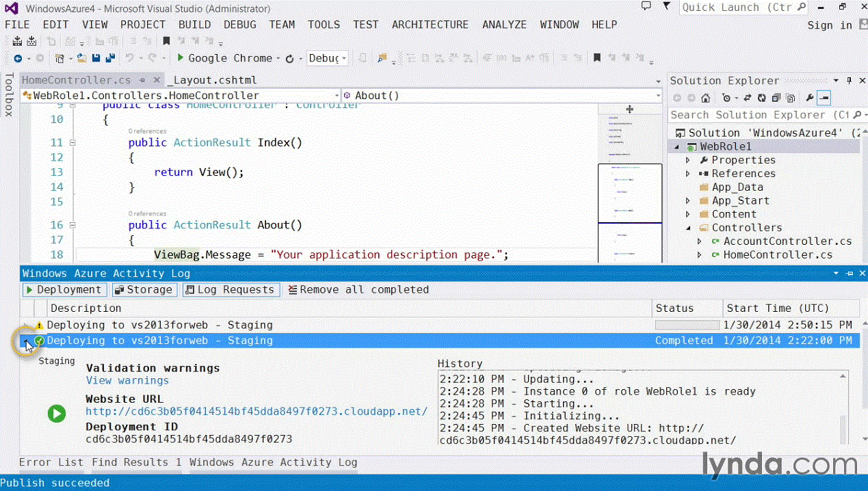Expand the References node in Solution Explorer
Viewport: 868px width, 491px height.
point(689,174)
